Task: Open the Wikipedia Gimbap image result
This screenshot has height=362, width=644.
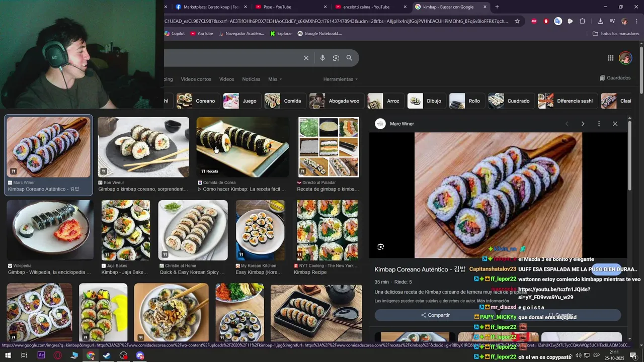Action: coord(50,230)
